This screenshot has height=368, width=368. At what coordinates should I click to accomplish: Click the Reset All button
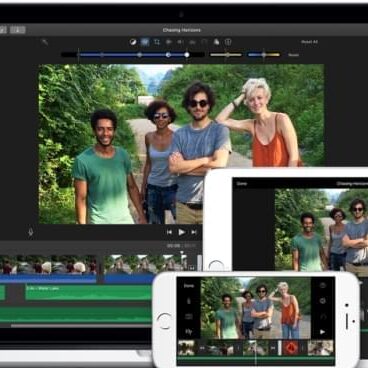point(309,42)
